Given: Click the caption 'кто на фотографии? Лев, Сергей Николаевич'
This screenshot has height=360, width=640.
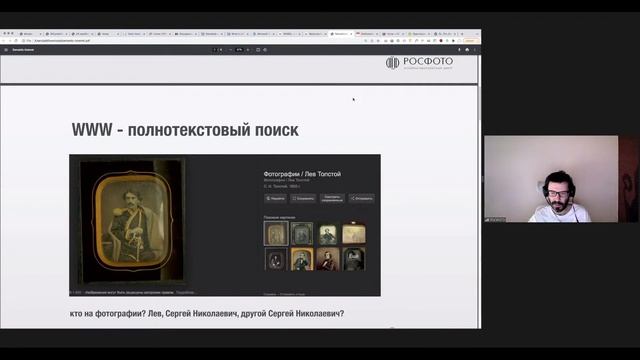Looking at the screenshot, I should [x=154, y=313].
